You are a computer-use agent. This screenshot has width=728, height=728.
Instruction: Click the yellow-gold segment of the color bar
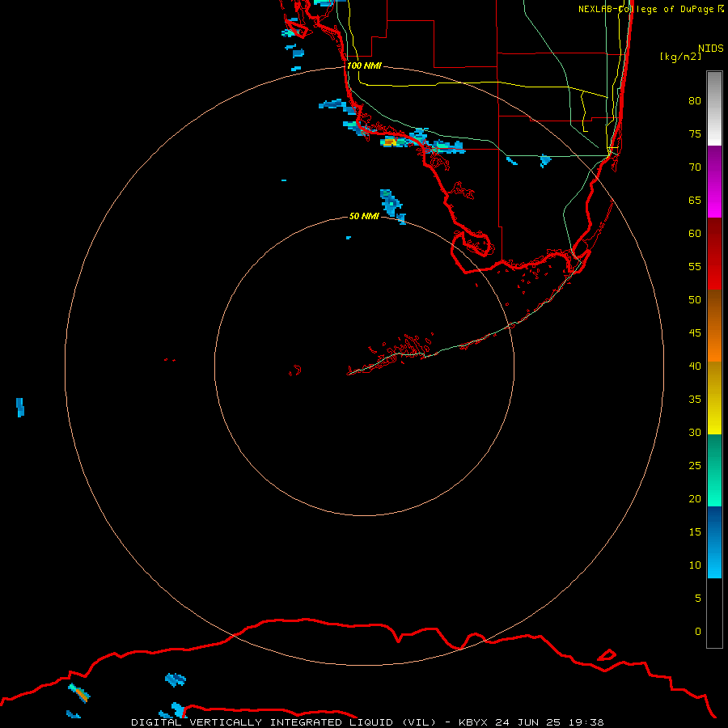point(714,398)
